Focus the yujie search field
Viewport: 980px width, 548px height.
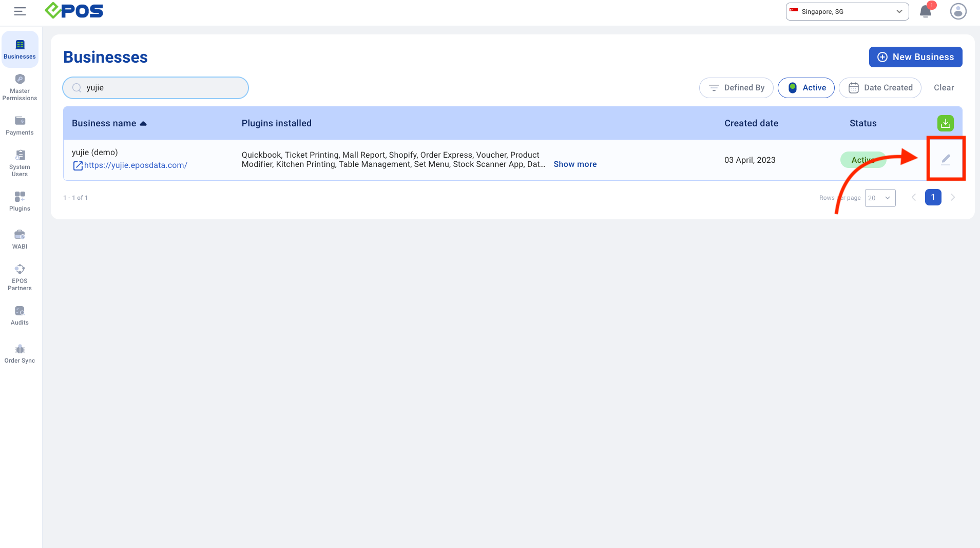pos(156,88)
